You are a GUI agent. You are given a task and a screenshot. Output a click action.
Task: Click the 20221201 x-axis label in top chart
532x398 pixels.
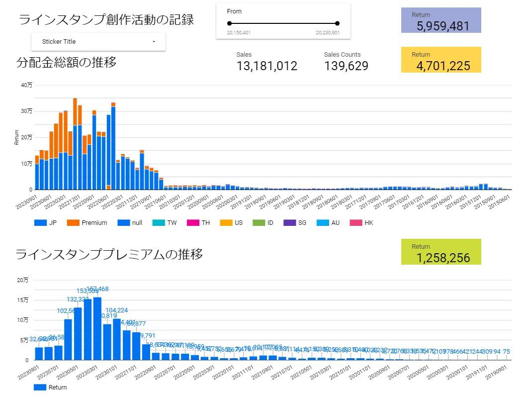click(70, 202)
